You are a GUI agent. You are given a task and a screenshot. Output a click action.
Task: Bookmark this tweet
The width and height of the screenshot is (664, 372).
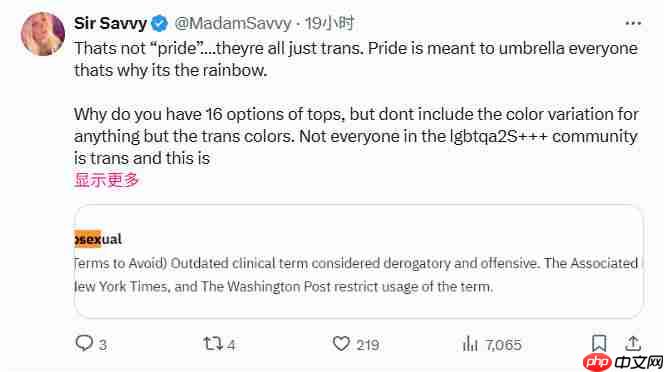[599, 343]
